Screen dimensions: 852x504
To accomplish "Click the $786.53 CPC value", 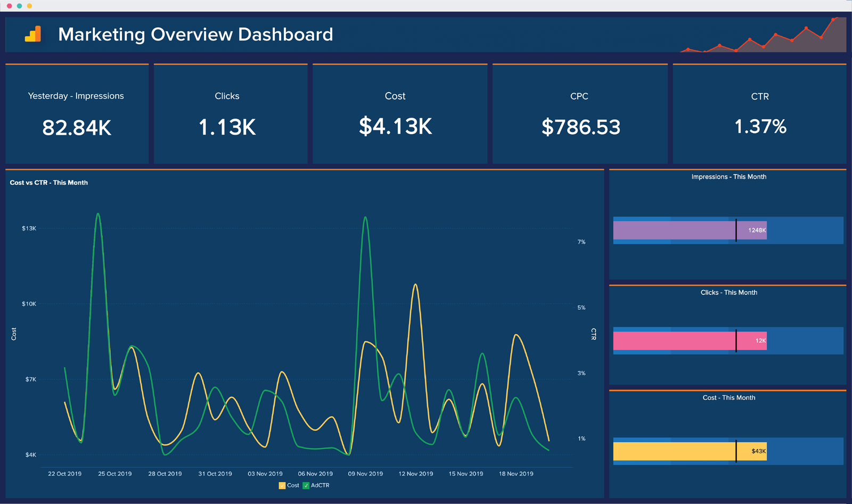I will tap(581, 127).
